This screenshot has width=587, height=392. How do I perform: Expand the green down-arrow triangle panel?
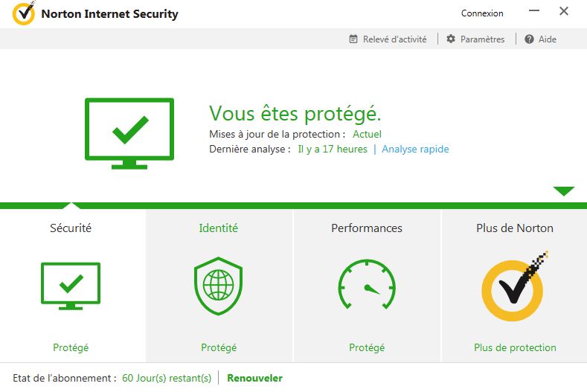(x=564, y=191)
